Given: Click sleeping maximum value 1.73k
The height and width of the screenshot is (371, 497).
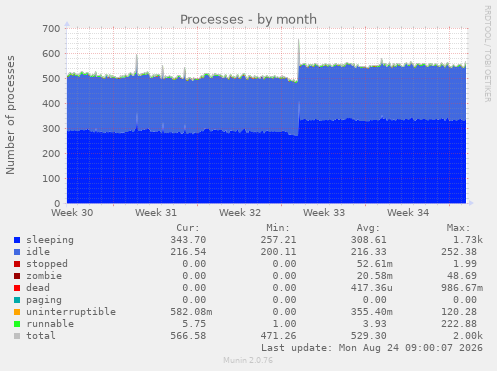Looking at the screenshot, I should [468, 240].
